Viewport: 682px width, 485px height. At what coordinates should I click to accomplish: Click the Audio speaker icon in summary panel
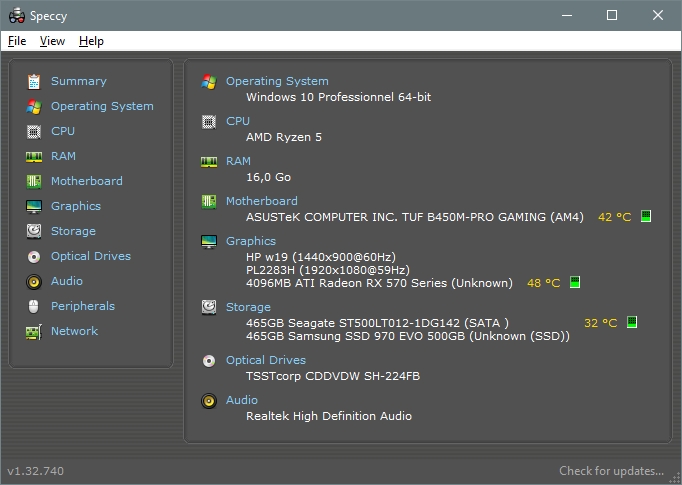(x=209, y=401)
